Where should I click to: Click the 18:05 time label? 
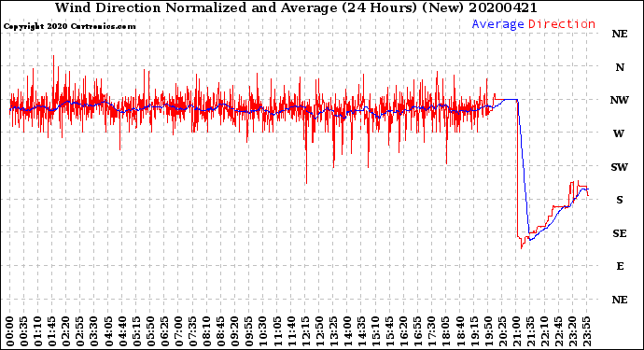pos(446,331)
